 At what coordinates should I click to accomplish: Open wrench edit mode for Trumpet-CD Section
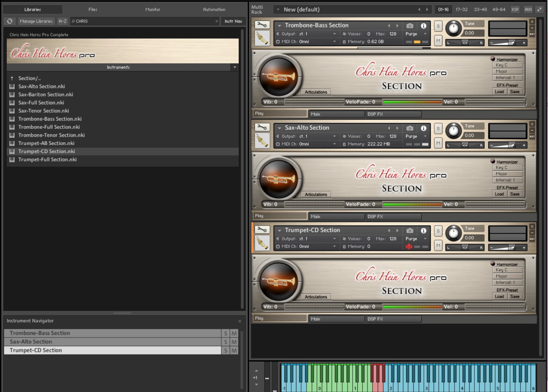(x=262, y=230)
